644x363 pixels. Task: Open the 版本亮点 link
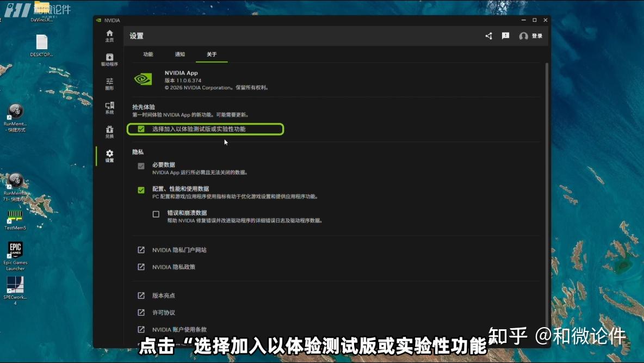(164, 296)
